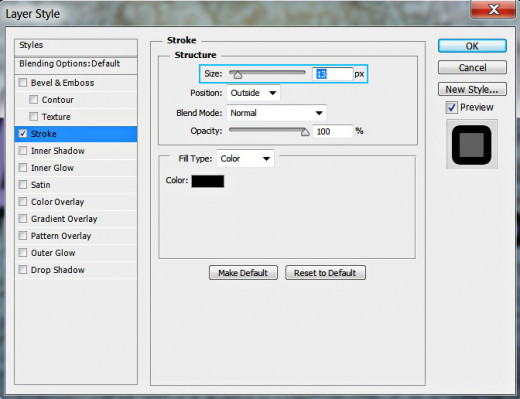Screen dimensions: 520x399
Task: Select the Outer Glow effect row
Action: tap(76, 253)
